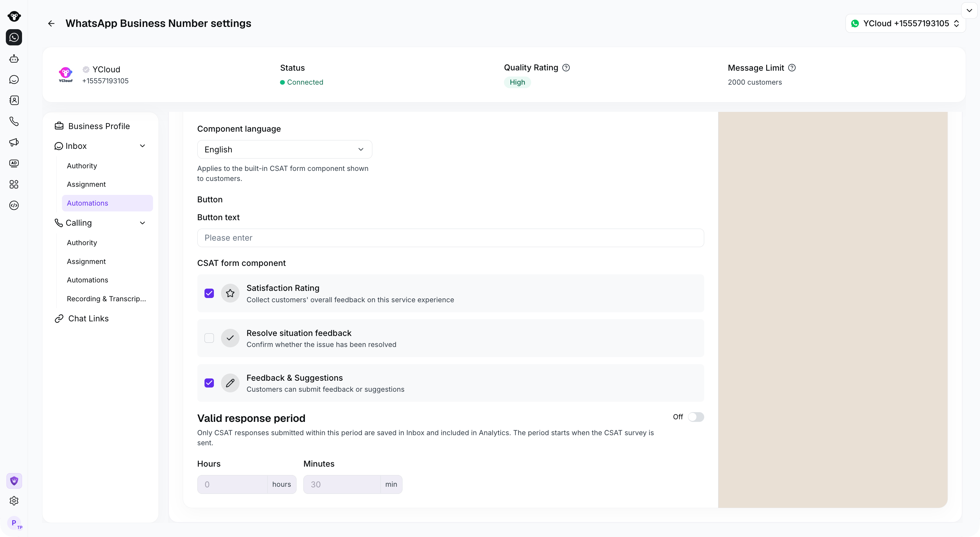The width and height of the screenshot is (980, 537).
Task: Click the Hours input field
Action: tap(232, 484)
